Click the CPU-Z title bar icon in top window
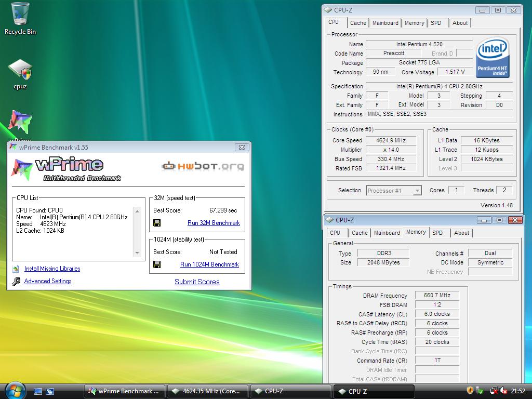532x399 pixels. pos(328,10)
